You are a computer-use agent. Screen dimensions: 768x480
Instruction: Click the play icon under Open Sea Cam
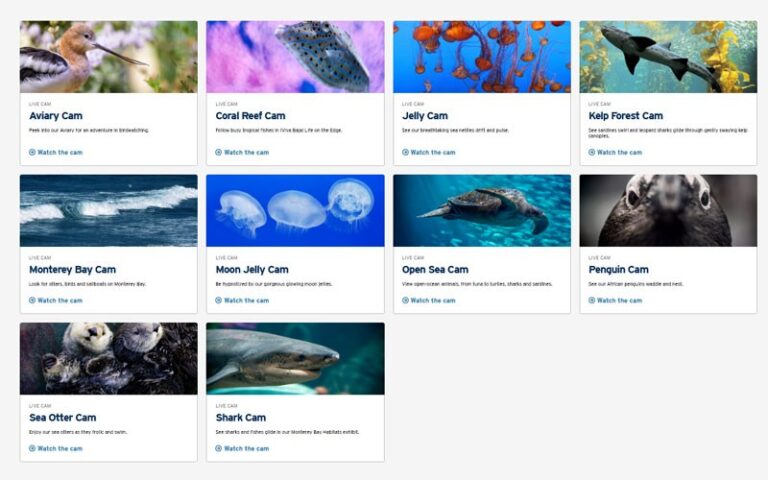pyautogui.click(x=405, y=300)
